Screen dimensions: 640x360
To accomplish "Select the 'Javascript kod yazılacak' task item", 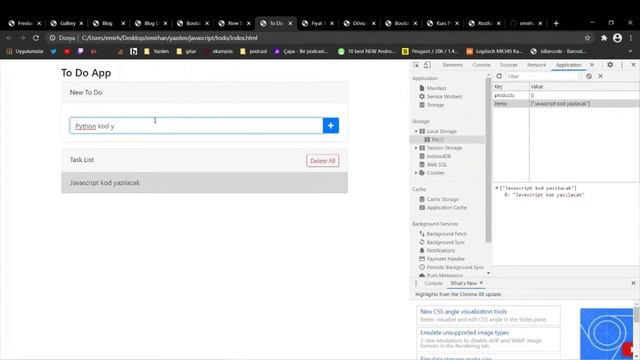I will 204,183.
